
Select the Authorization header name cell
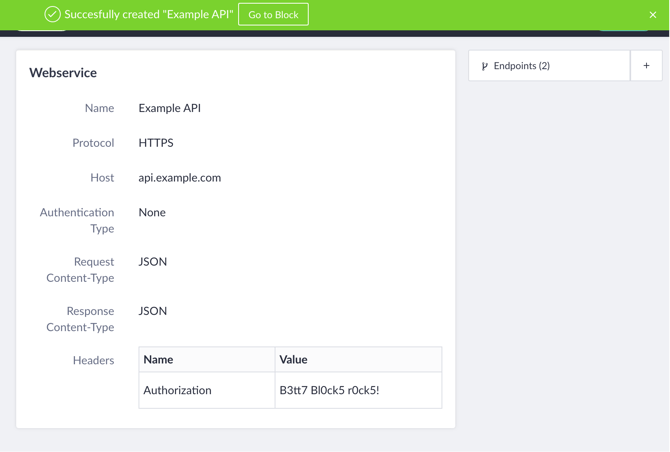(207, 390)
